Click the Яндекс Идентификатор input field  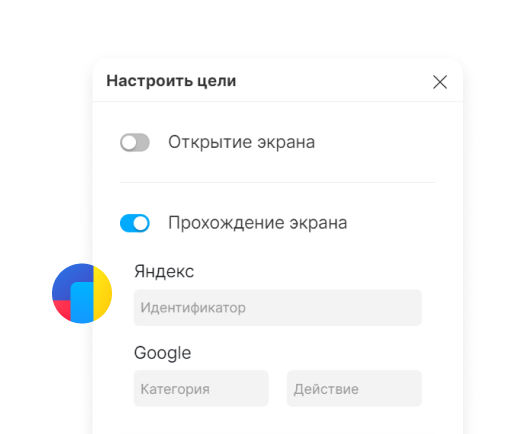point(278,308)
